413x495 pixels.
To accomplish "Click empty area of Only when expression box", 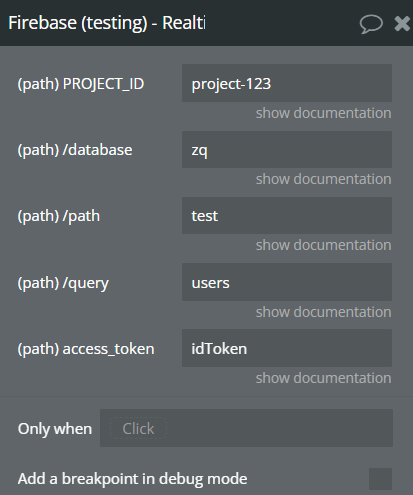I will [279, 428].
